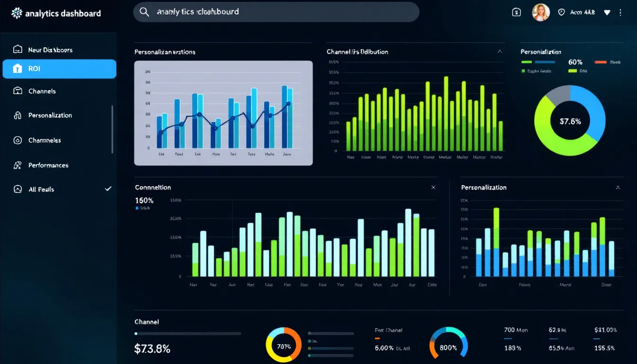Click the Neur Dashboors sidebar icon

(x=18, y=49)
